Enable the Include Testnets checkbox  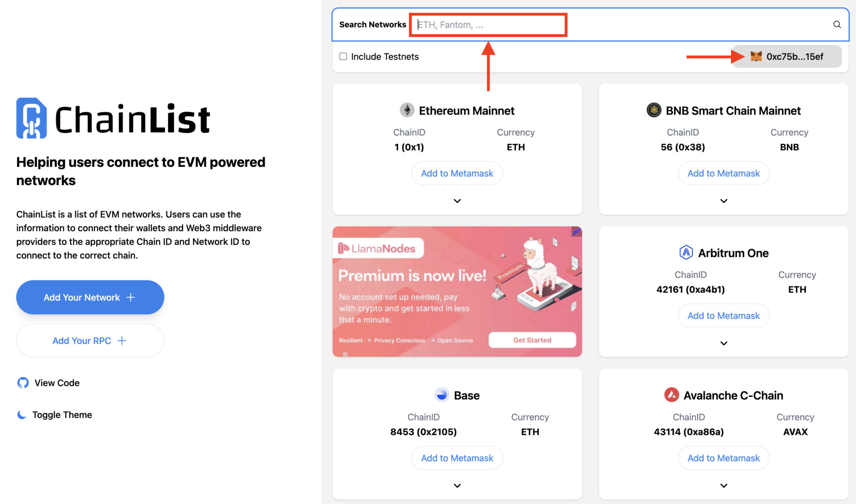(x=343, y=56)
